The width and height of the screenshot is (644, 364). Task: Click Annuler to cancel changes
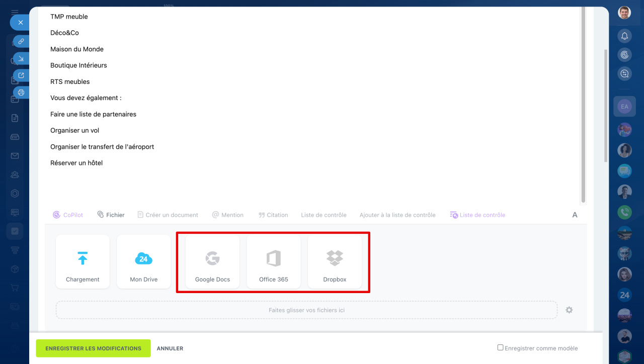pos(170,348)
